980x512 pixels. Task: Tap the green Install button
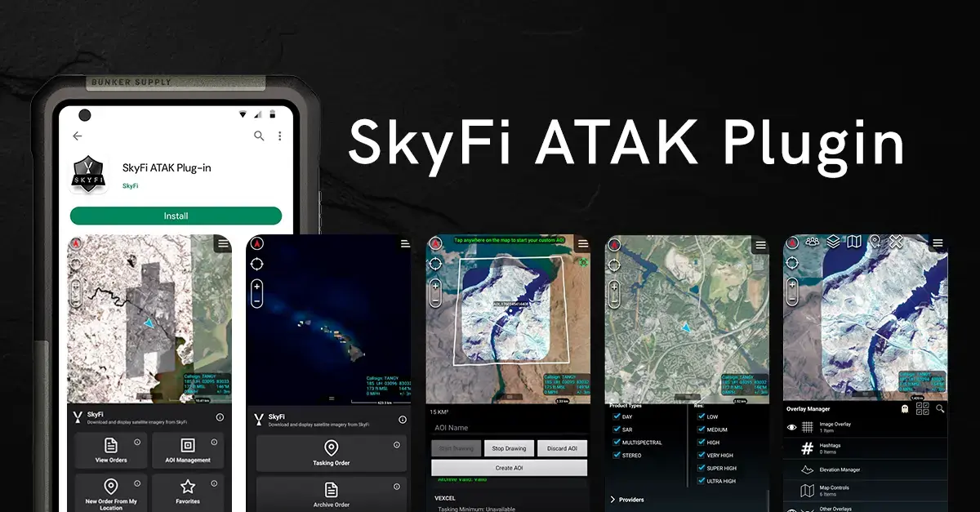176,216
